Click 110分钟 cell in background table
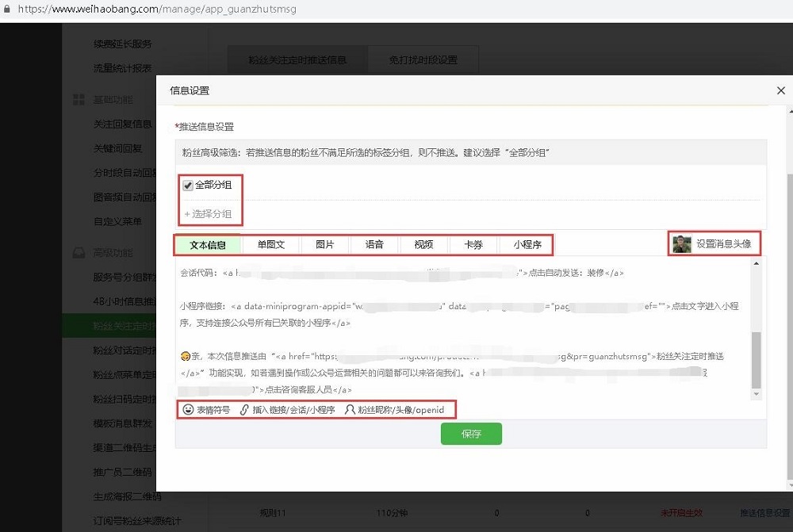Image resolution: width=793 pixels, height=532 pixels. pos(392,513)
